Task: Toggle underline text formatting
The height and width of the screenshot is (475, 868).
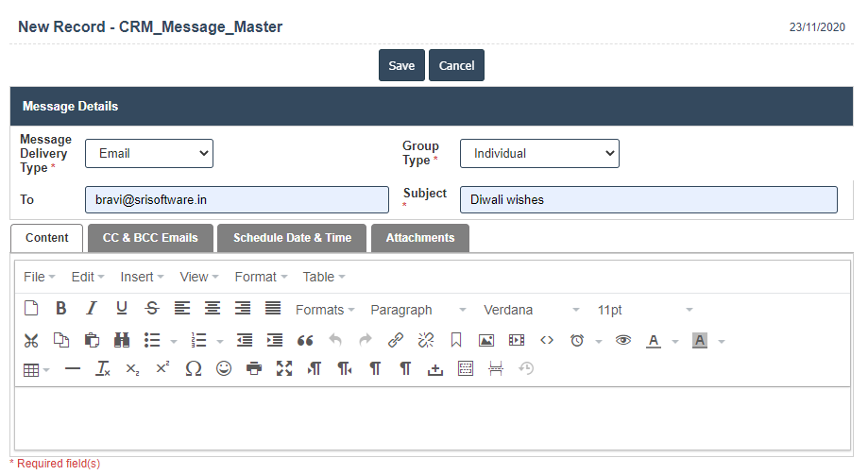Action: pyautogui.click(x=122, y=309)
